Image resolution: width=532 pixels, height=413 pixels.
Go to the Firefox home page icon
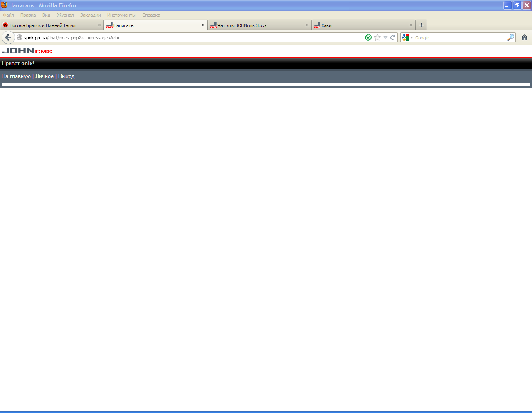click(525, 37)
